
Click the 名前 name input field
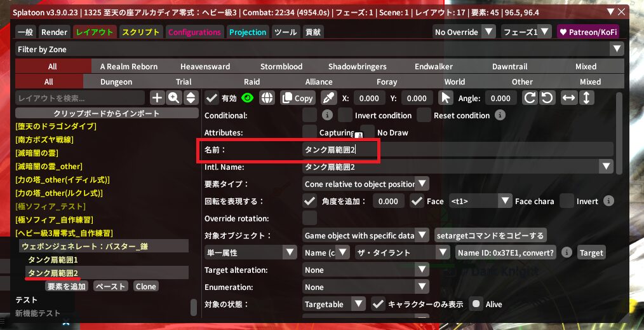[x=457, y=149]
